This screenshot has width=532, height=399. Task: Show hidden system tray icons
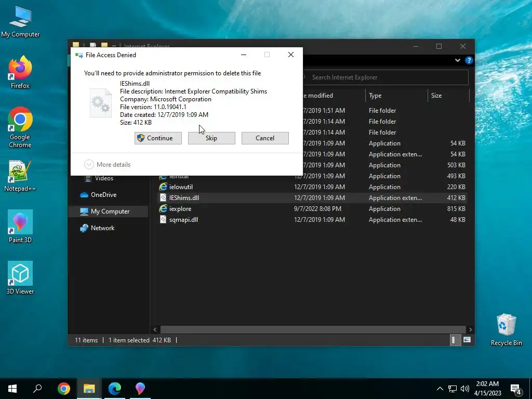click(440, 389)
